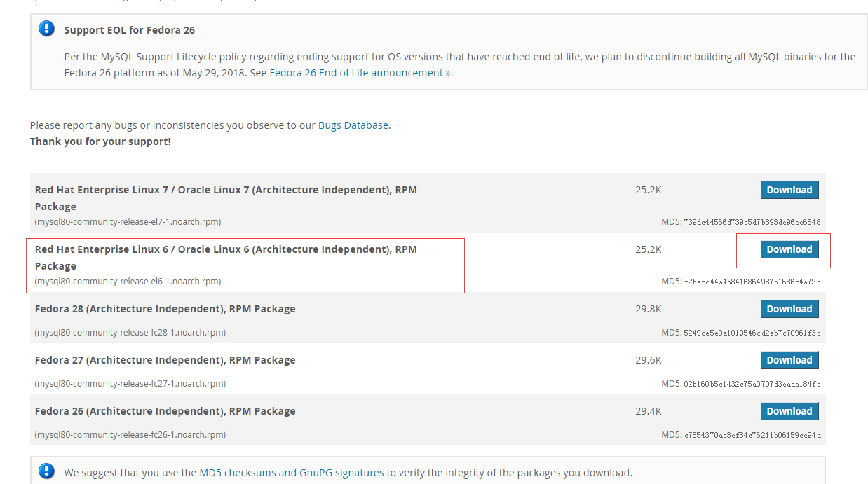Click the MD5 hash starting with f2befc

(x=752, y=282)
